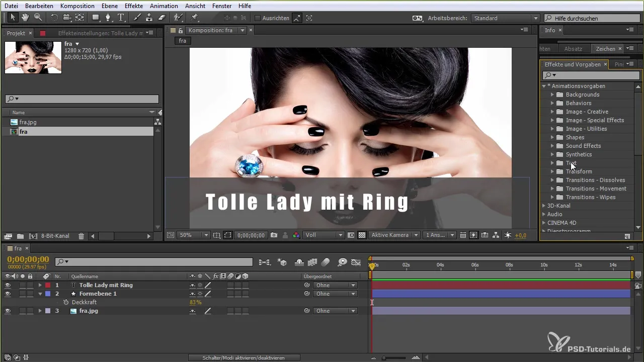Open the composition mini-flowchart in timeline
The width and height of the screenshot is (644, 362).
click(264, 261)
